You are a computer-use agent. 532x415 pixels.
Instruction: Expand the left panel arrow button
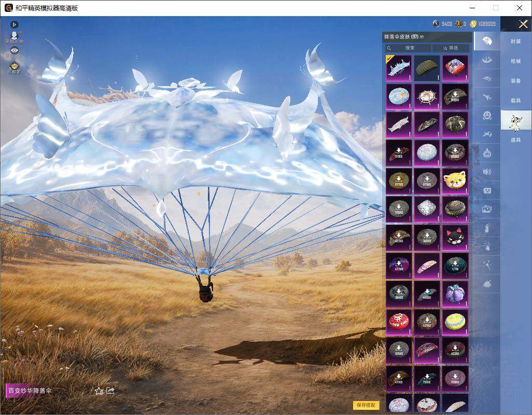tap(14, 24)
